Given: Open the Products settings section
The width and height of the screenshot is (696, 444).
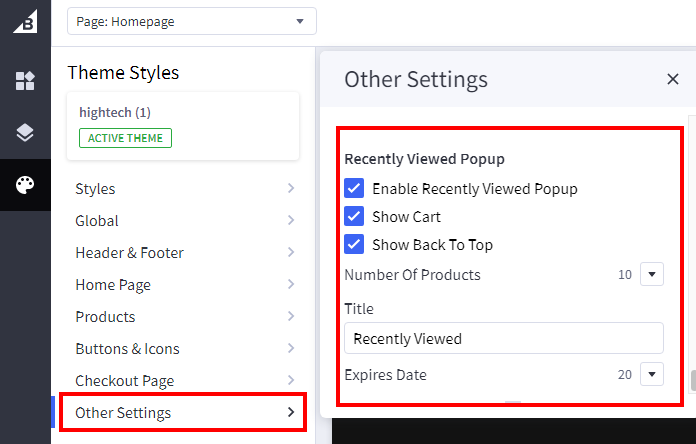Looking at the screenshot, I should (185, 317).
